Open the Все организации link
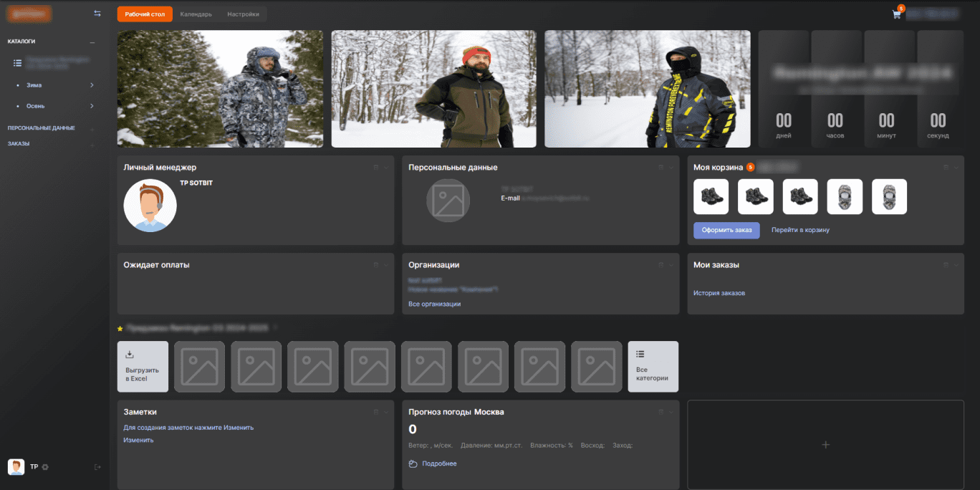 tap(435, 304)
